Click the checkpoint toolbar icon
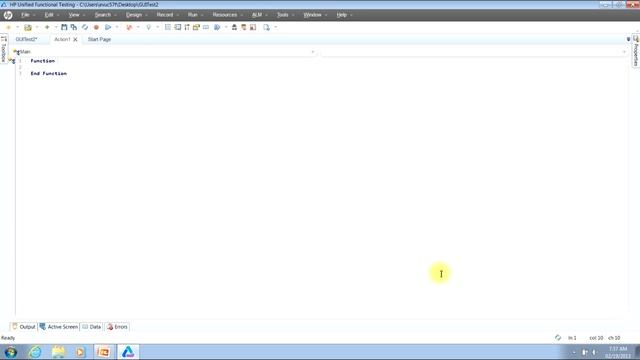Image resolution: width=640 pixels, height=360 pixels. pos(244,27)
